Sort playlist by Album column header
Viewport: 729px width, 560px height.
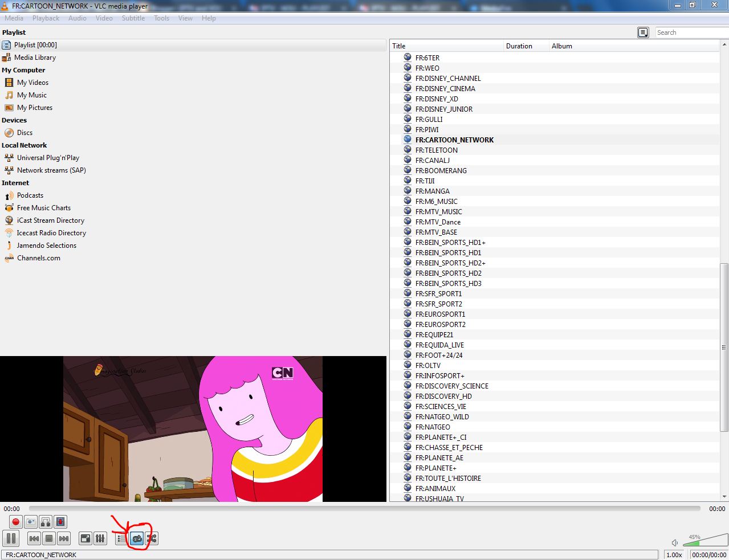tap(634, 46)
